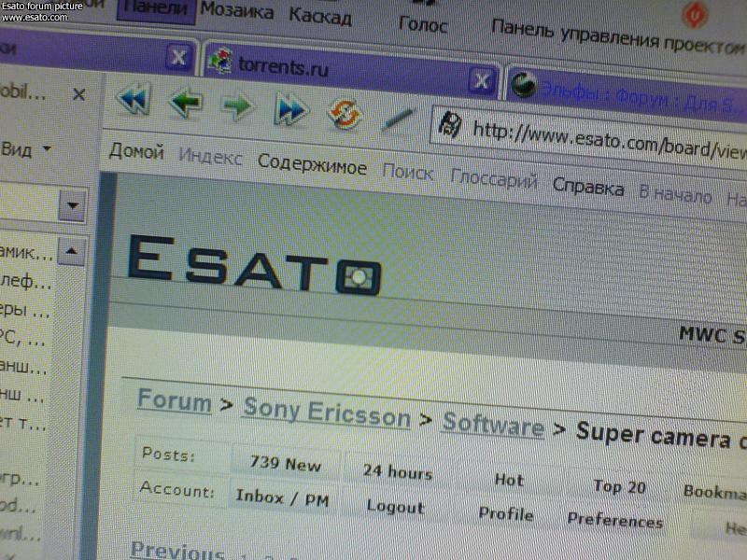This screenshot has width=747, height=560.
Task: Reload the page with the orange refresh icon
Action: point(345,114)
